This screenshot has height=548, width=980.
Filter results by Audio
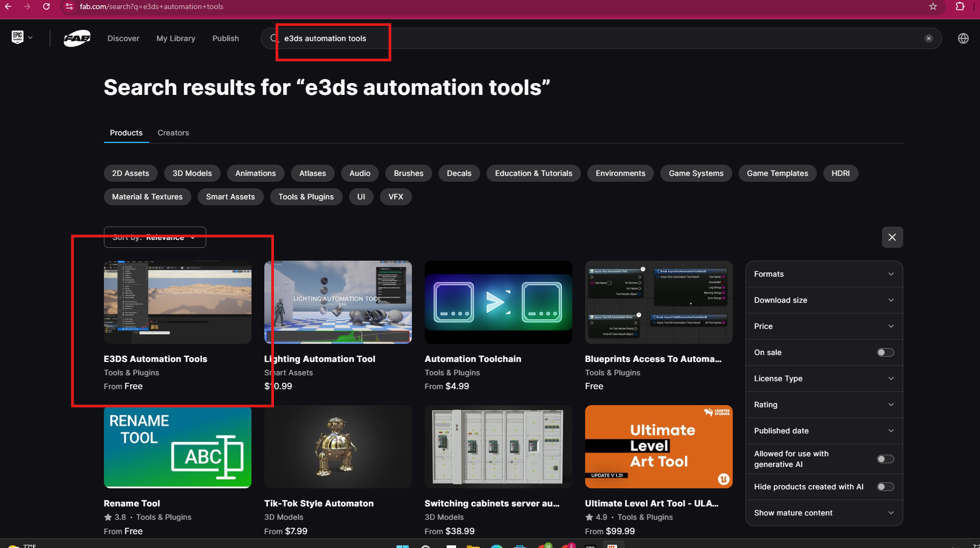coord(360,173)
